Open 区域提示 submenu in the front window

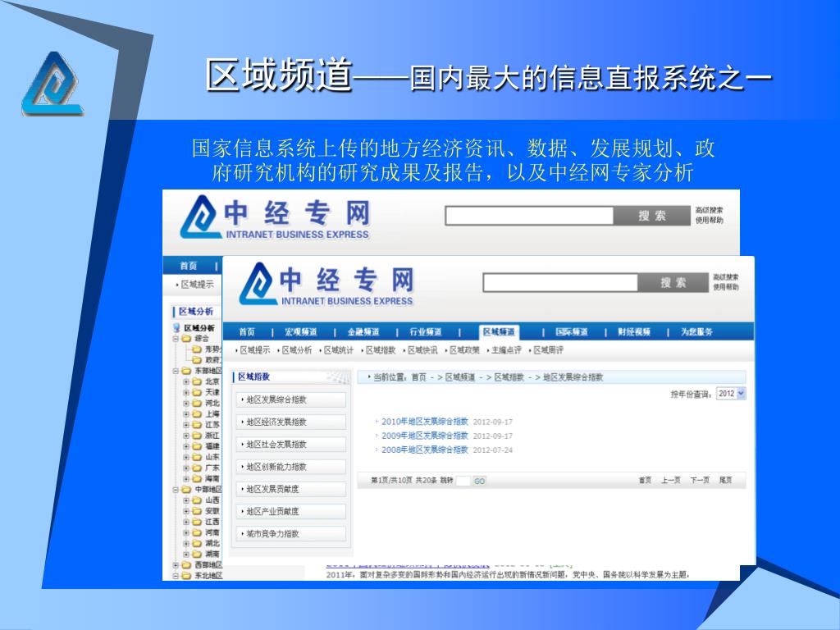255,350
